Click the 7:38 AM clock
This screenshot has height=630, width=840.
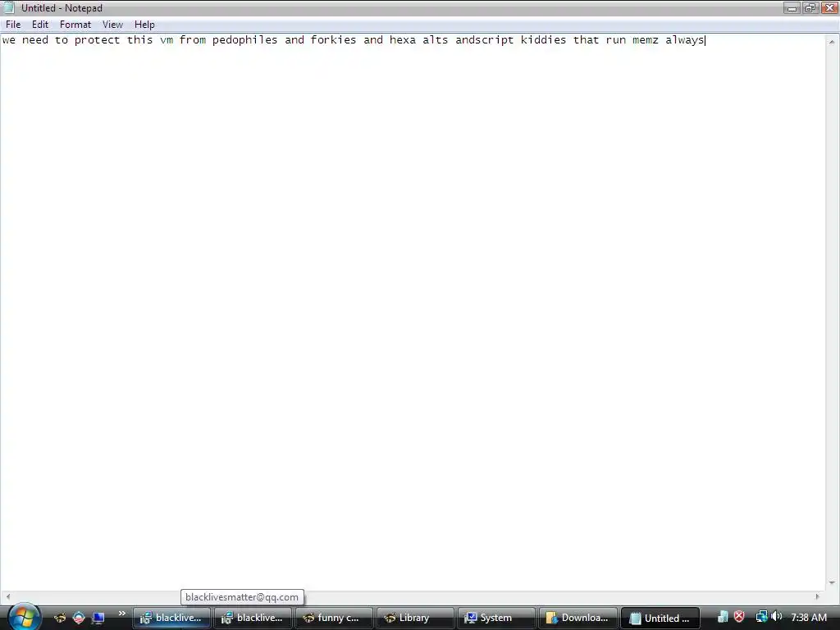click(x=808, y=617)
